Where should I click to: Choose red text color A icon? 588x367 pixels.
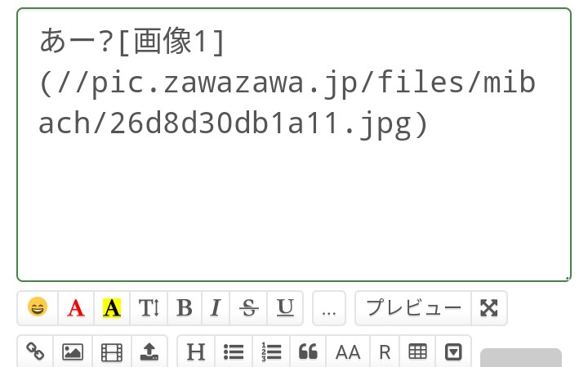point(76,307)
